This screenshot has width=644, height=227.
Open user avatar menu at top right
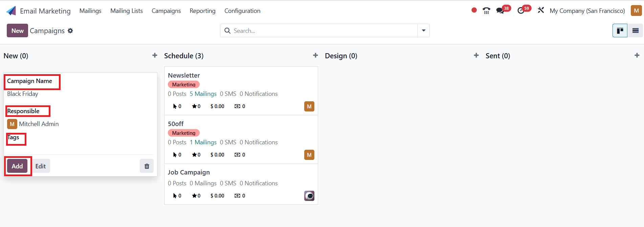pyautogui.click(x=636, y=11)
